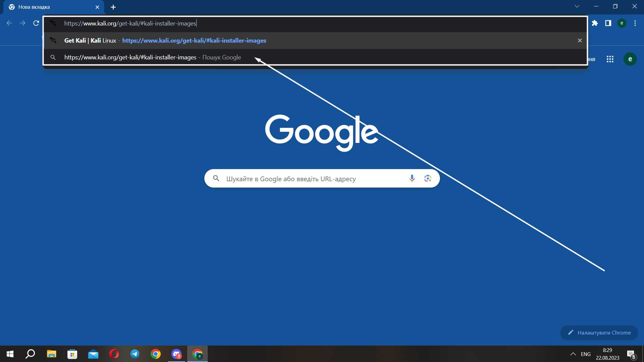Screen dimensions: 644x362
Task: Click the Google logo
Action: (321, 133)
